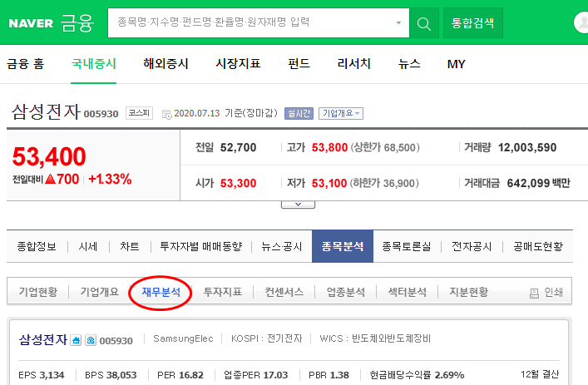Image resolution: width=588 pixels, height=385 pixels.
Task: Click the KOSPI : 전기전자 label
Action: (x=267, y=338)
